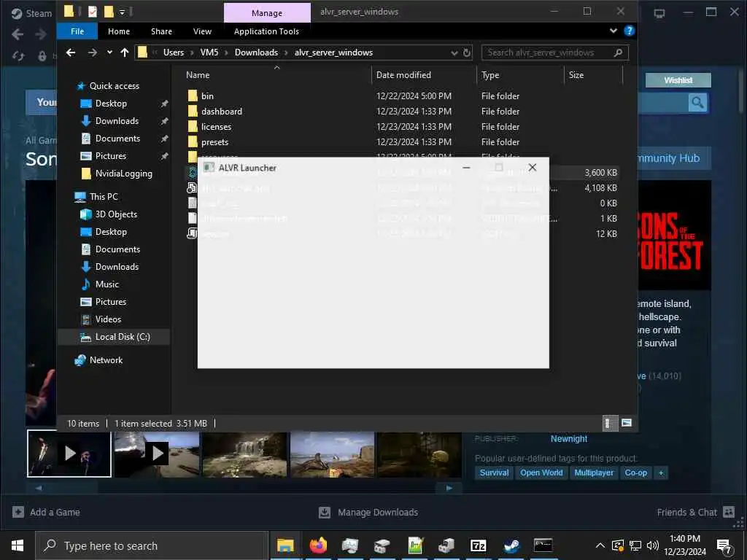This screenshot has width=747, height=560.
Task: Open Windows Start menu
Action: (18, 545)
